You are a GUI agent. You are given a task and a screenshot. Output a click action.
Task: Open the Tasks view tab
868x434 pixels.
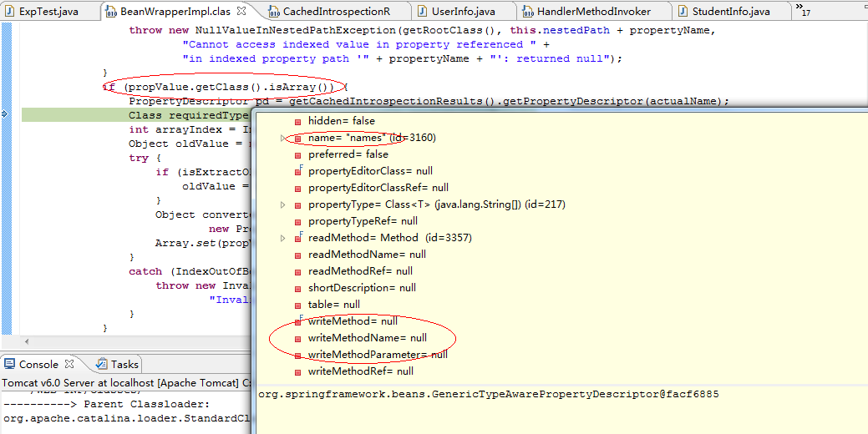point(117,365)
